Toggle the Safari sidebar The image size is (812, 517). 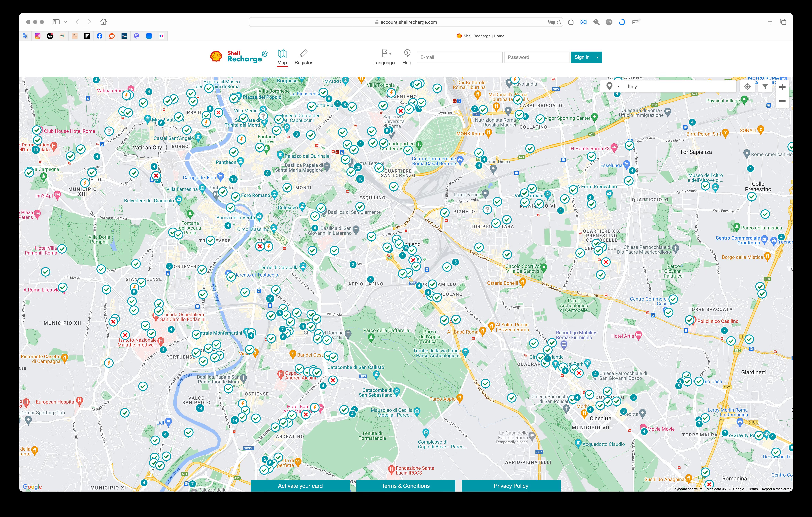pyautogui.click(x=56, y=22)
